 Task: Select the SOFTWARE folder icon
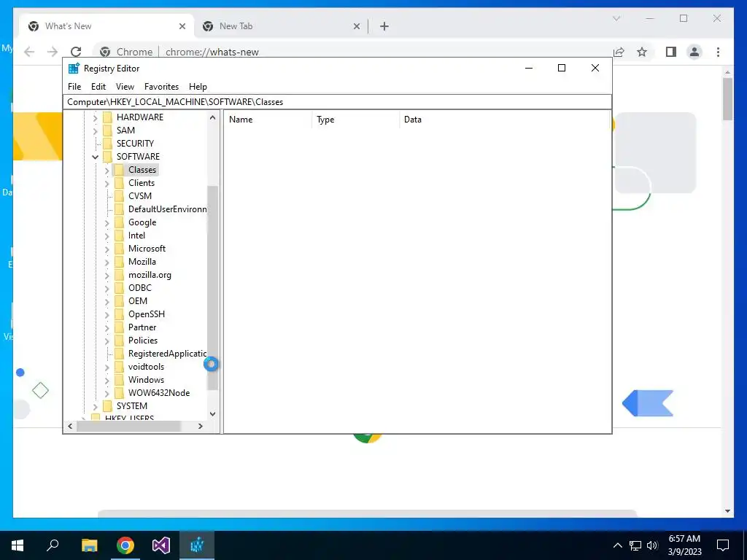[x=108, y=157]
